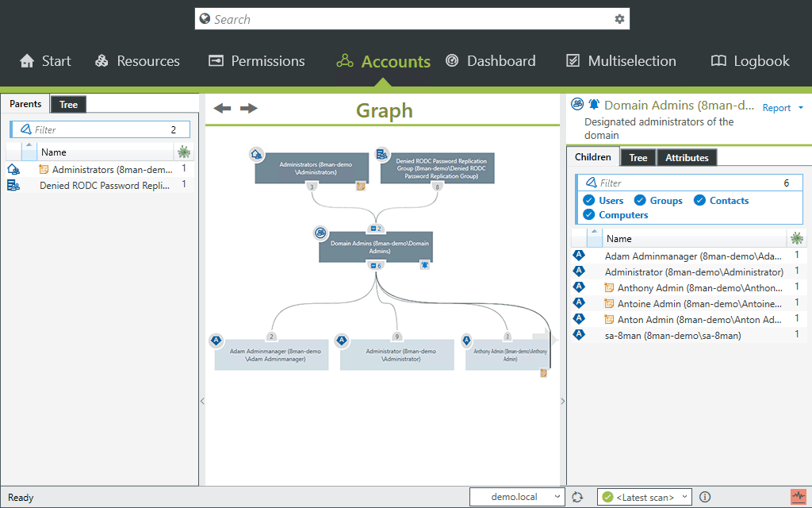Click Domain Admins node in graph
The height and width of the screenshot is (508, 812).
(x=376, y=247)
